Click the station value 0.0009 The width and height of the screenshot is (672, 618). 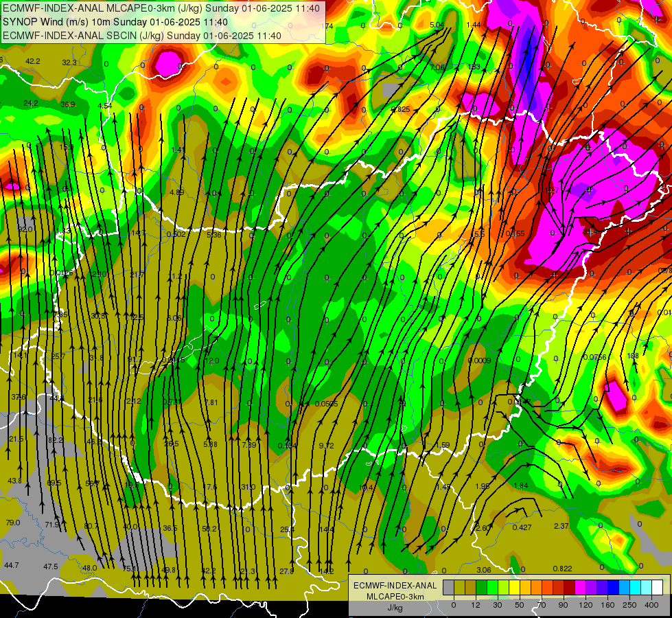(480, 360)
